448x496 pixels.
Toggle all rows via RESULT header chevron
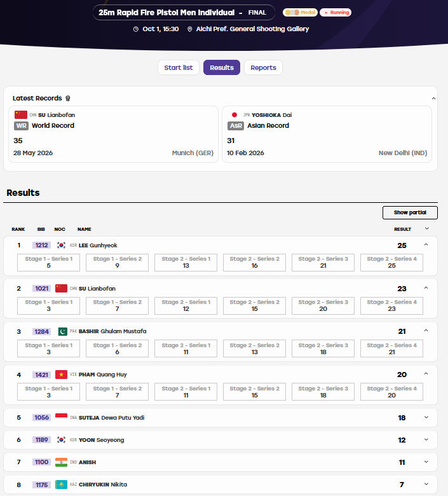[427, 228]
